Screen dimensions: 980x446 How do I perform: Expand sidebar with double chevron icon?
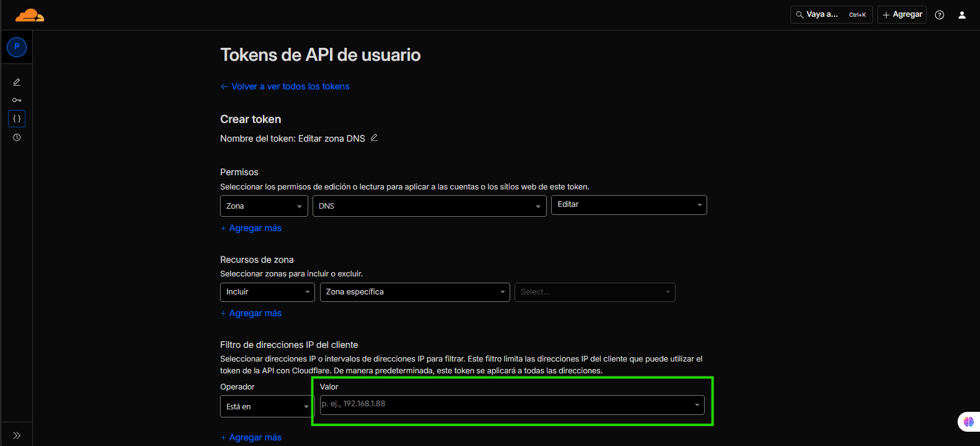tap(17, 435)
